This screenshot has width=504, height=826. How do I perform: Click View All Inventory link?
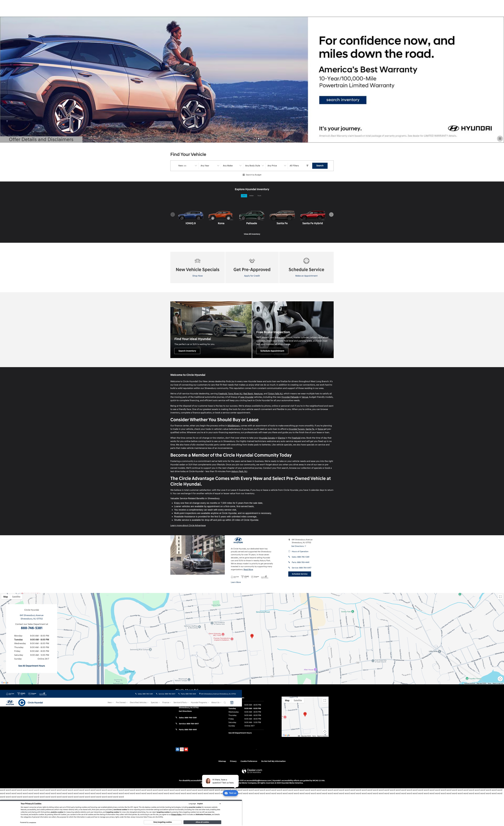point(252,234)
